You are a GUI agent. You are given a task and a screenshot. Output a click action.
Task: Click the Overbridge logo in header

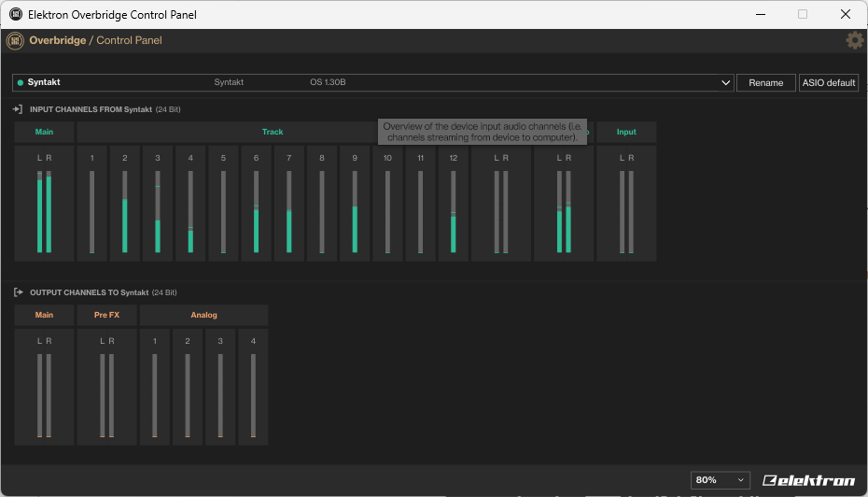(x=15, y=40)
